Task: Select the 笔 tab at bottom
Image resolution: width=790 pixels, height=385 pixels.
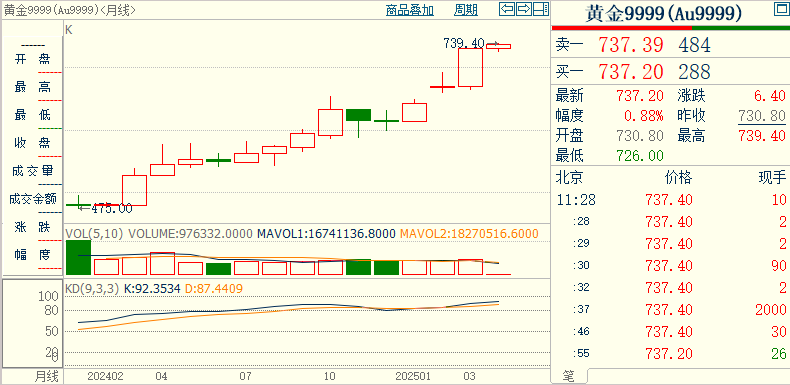Action: click(568, 375)
